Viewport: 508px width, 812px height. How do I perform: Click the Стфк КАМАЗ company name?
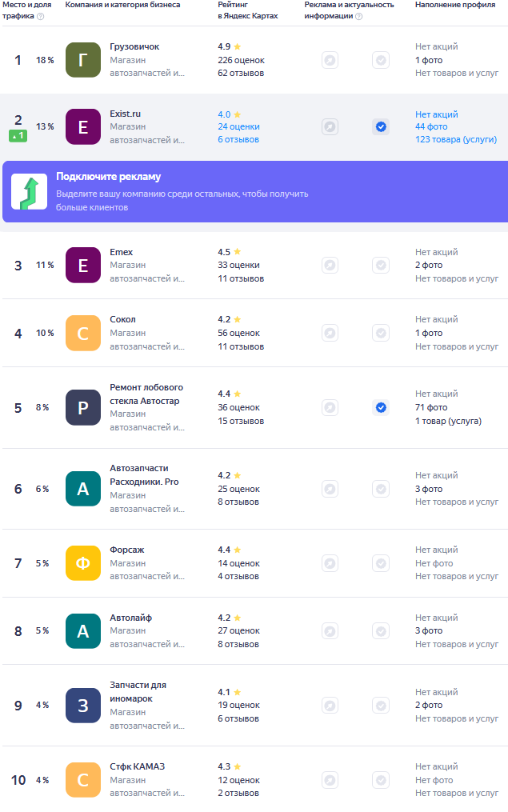138,766
